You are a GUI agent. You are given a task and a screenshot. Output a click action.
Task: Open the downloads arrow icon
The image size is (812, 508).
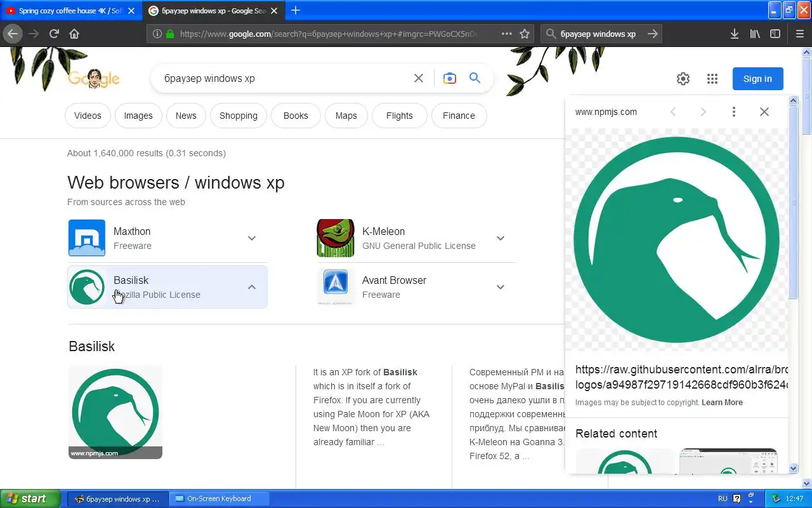pyautogui.click(x=735, y=34)
